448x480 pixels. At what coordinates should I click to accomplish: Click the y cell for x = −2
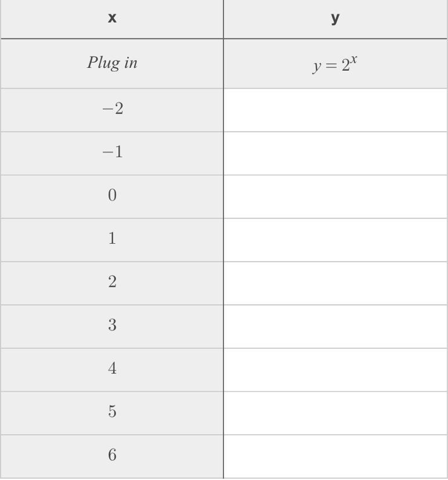(335, 110)
